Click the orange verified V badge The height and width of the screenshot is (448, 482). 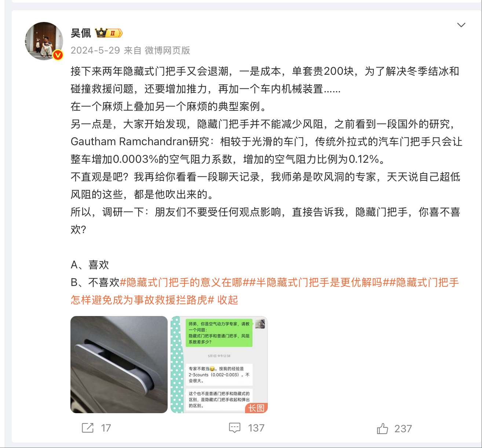pyautogui.click(x=58, y=55)
